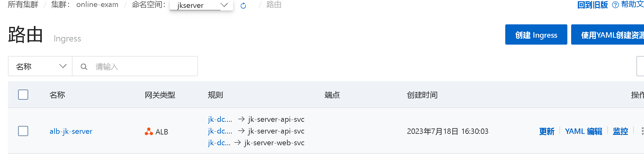Open the first jk-dc rule host link
The height and width of the screenshot is (156, 644).
tap(220, 119)
